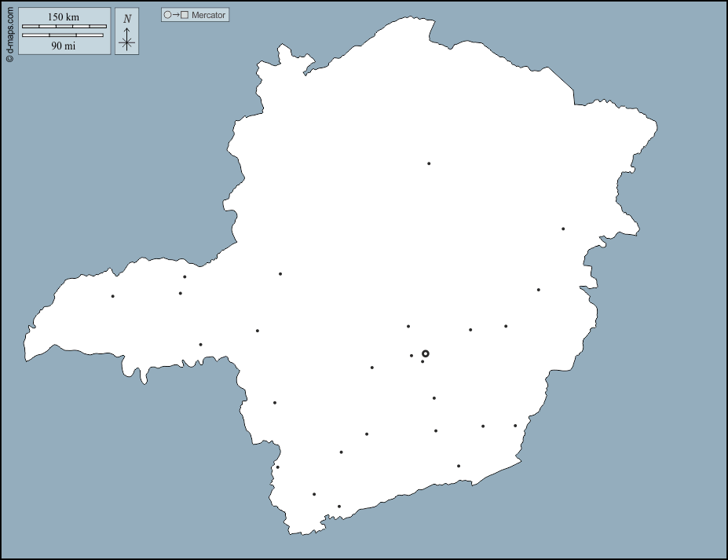This screenshot has height=560, width=728.
Task: Select the westernmost city dot
Action: [x=113, y=296]
